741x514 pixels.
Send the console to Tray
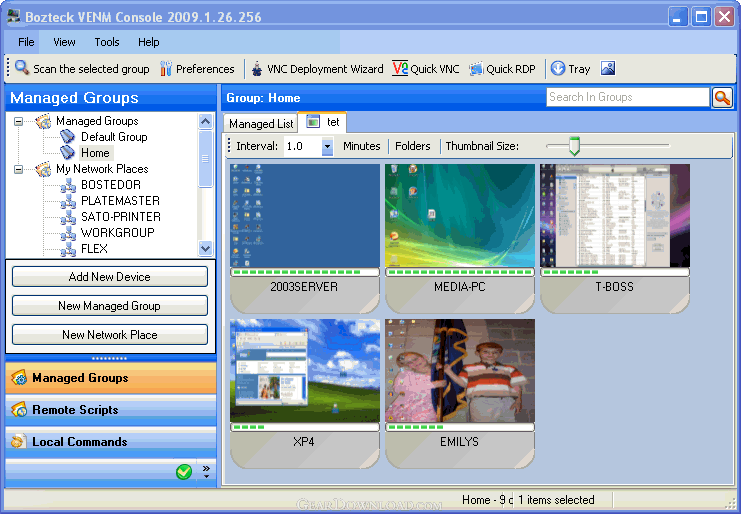click(x=570, y=69)
